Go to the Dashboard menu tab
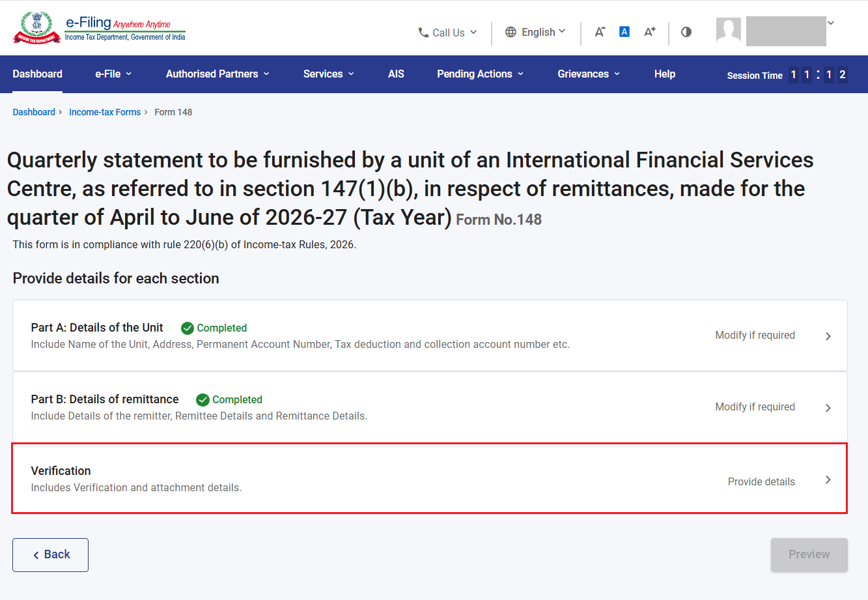Screen dimensions: 868x600 (38, 74)
